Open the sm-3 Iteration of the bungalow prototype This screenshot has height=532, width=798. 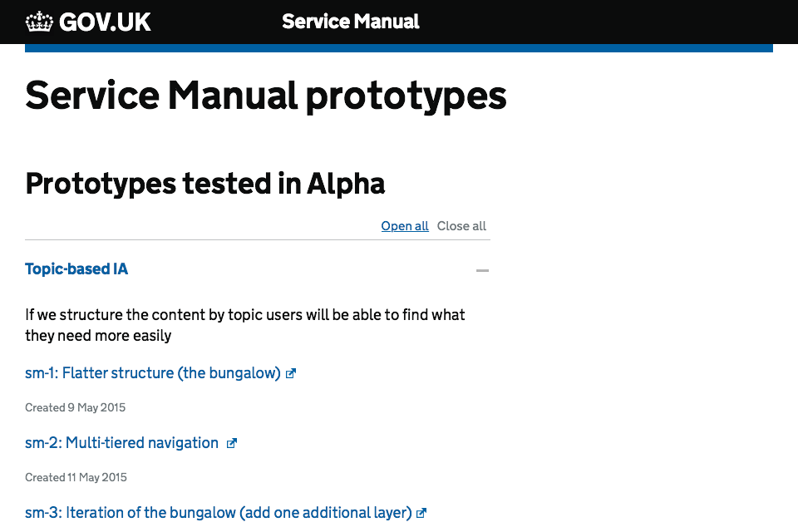coord(218,512)
